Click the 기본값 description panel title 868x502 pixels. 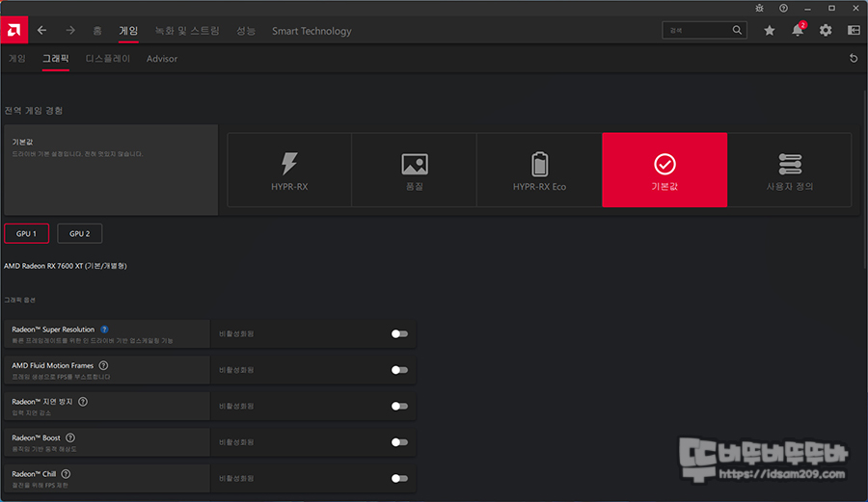click(x=23, y=142)
